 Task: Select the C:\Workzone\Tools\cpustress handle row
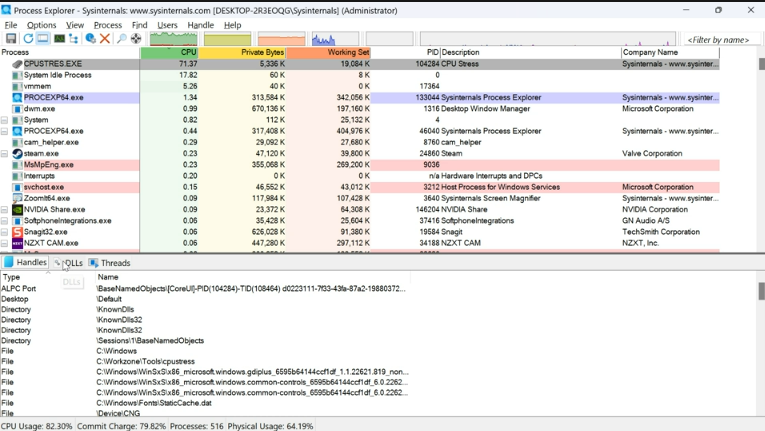point(205,362)
